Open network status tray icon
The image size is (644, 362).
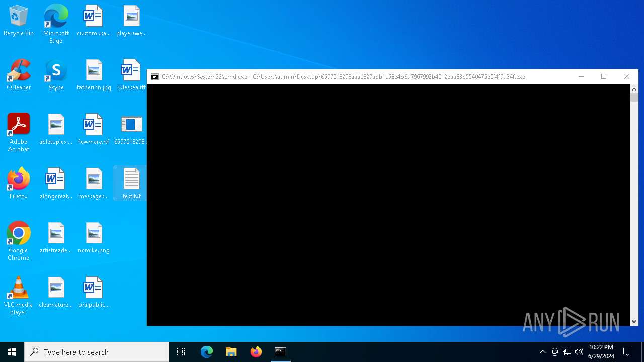567,352
